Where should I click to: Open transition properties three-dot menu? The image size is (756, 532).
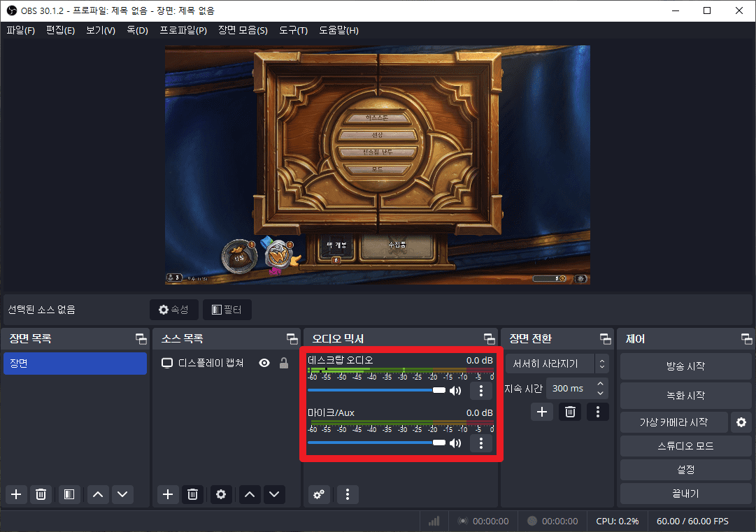coord(598,412)
